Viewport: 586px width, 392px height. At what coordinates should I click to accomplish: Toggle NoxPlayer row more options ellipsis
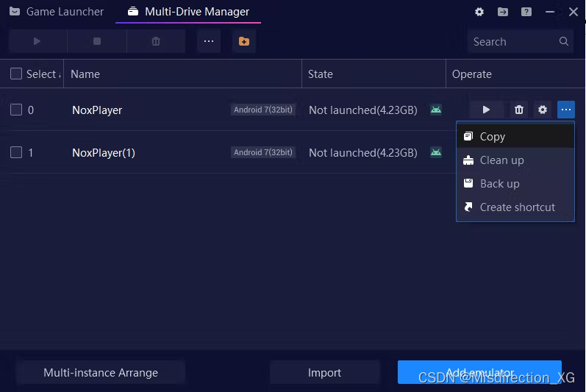[566, 110]
